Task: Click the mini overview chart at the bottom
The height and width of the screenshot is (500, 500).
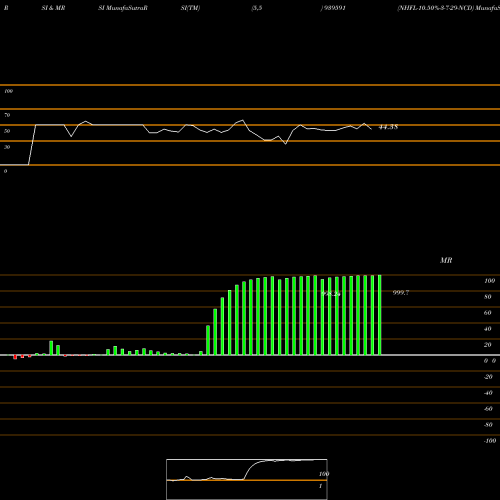Action: pyautogui.click(x=247, y=479)
